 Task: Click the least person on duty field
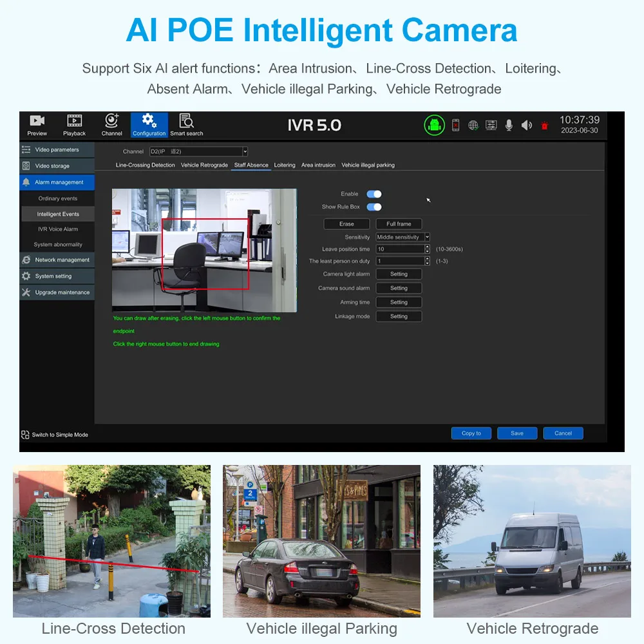click(x=399, y=261)
